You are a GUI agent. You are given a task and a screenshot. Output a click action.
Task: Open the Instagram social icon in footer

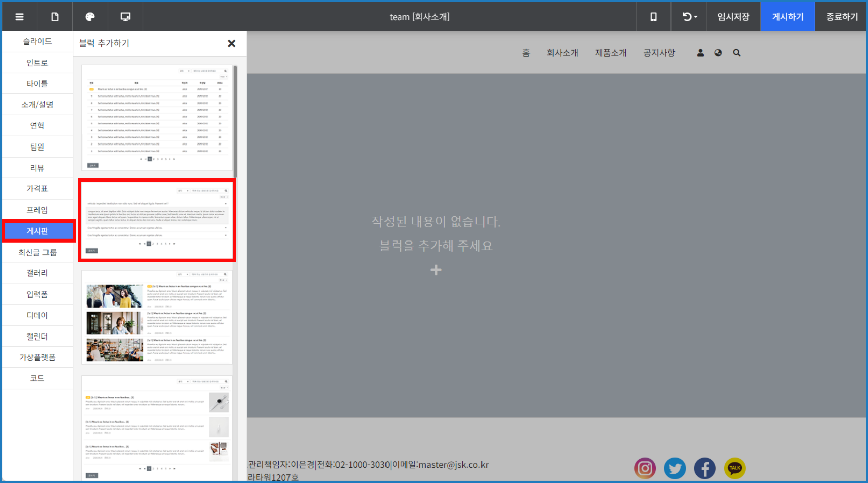645,468
